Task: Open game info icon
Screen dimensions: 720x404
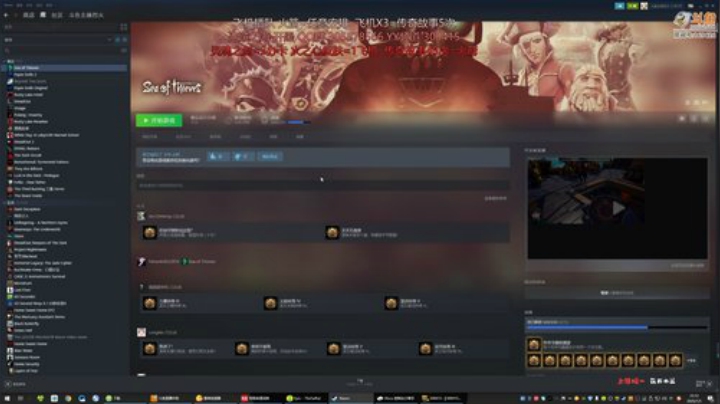Action: [694, 119]
